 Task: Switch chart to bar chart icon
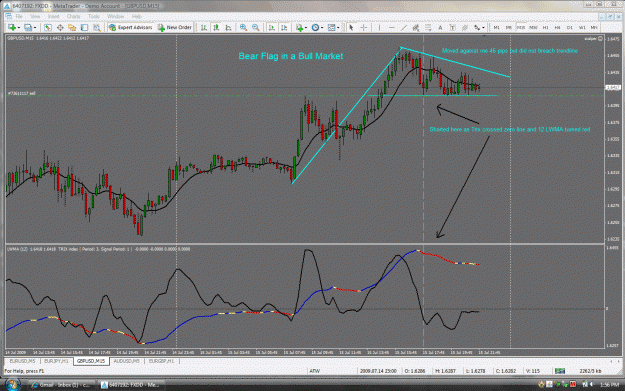point(204,28)
